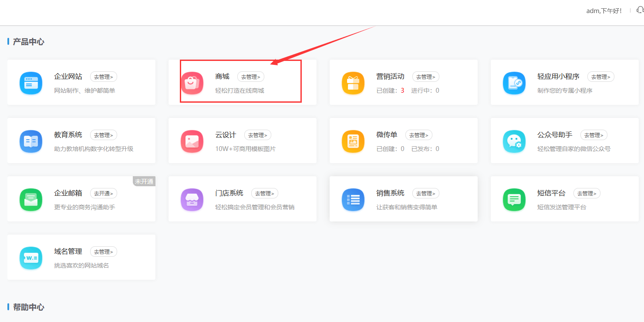Click the adm,下午好! greeting at top right
This screenshot has width=644, height=322.
point(604,10)
